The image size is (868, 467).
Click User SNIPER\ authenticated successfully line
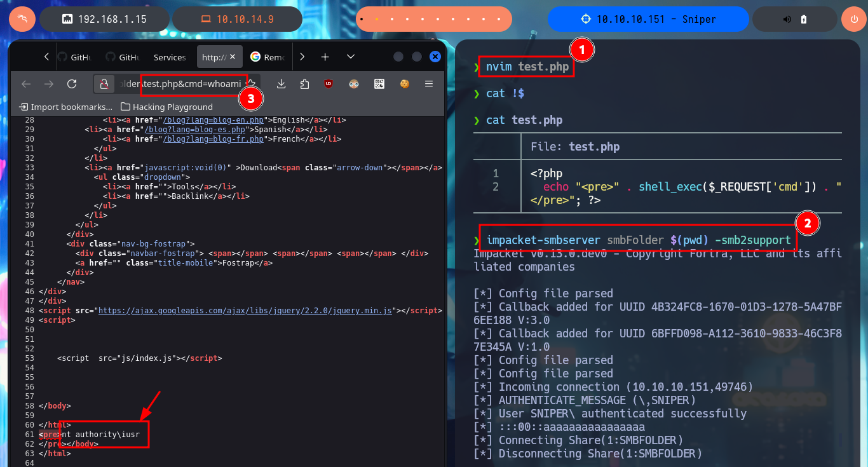610,414
